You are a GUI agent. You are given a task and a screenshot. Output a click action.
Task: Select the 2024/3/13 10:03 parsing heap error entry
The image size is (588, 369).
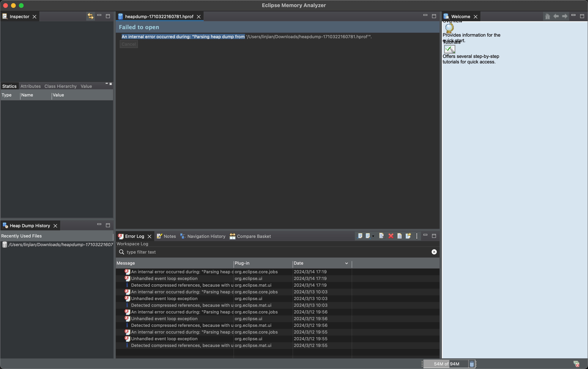coord(278,292)
